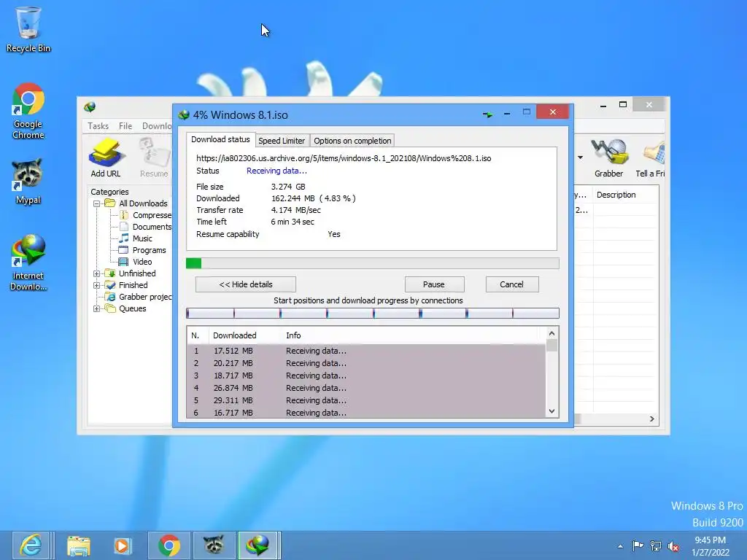
Task: Click IDM icon in taskbar
Action: [258, 545]
